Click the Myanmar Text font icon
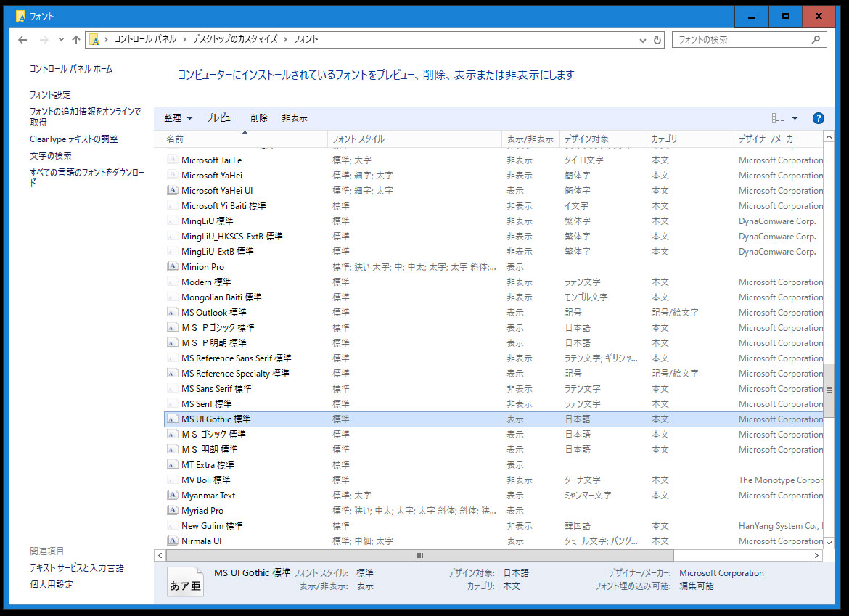The image size is (849, 616). click(x=172, y=496)
